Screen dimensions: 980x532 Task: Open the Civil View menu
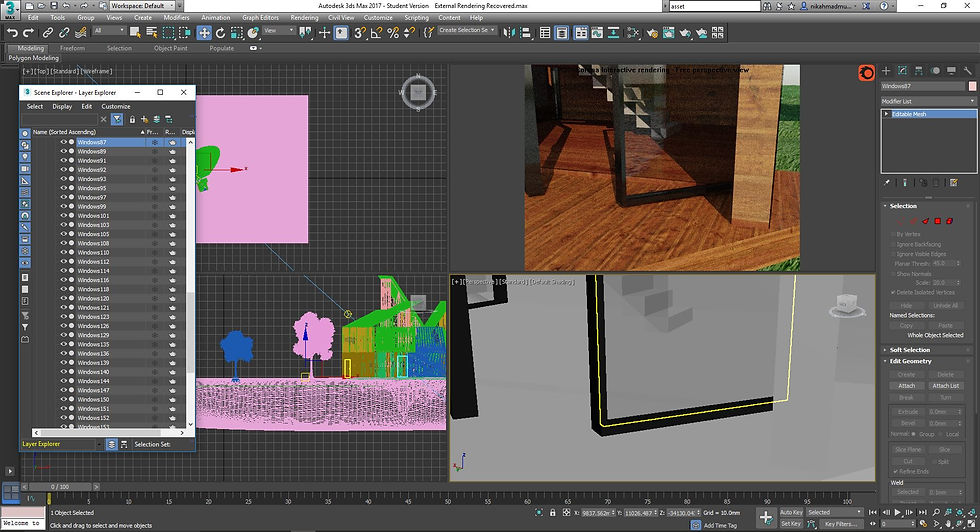(341, 18)
